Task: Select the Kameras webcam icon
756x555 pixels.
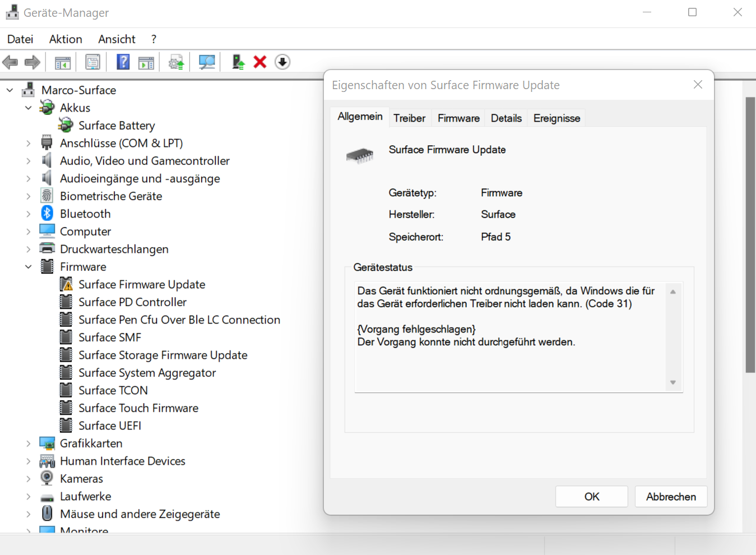Action: click(x=47, y=478)
